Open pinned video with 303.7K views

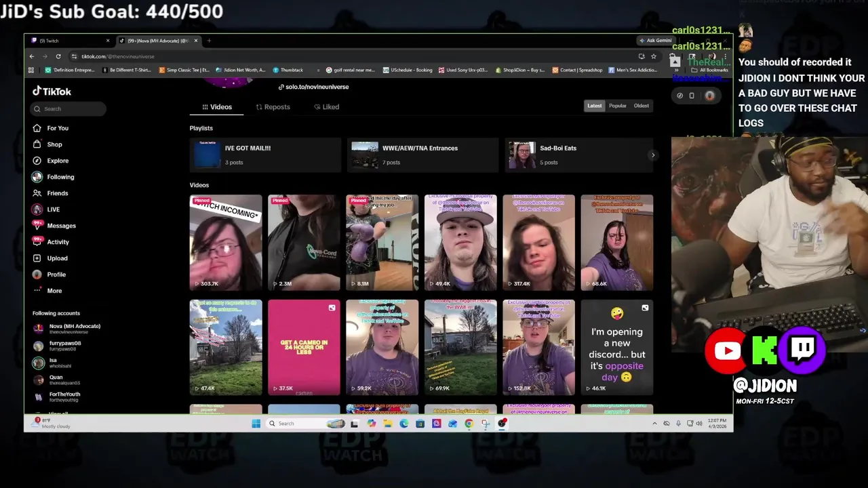coord(226,242)
